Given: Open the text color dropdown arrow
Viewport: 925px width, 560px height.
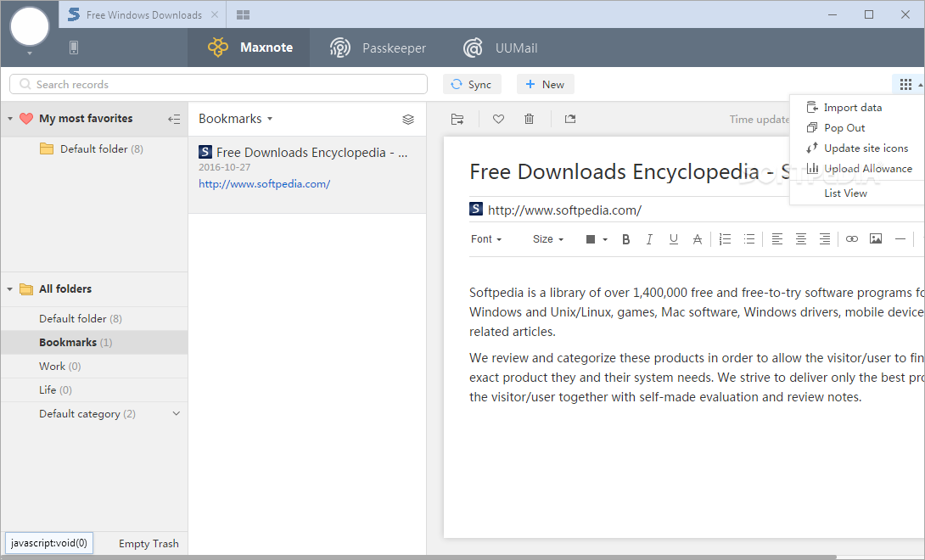Looking at the screenshot, I should [x=605, y=239].
